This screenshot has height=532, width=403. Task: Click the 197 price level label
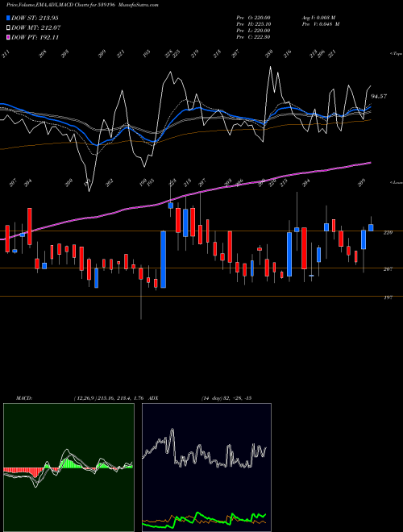(x=388, y=297)
